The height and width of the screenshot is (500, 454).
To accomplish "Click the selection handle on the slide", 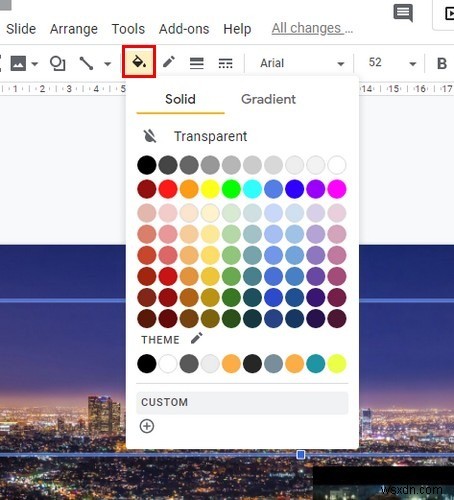I will pos(301,455).
